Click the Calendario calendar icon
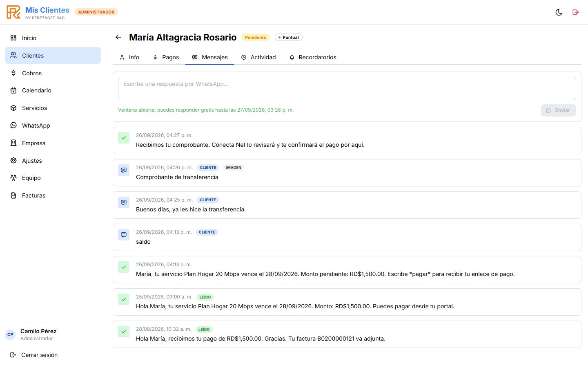Image resolution: width=588 pixels, height=368 pixels. tap(13, 90)
